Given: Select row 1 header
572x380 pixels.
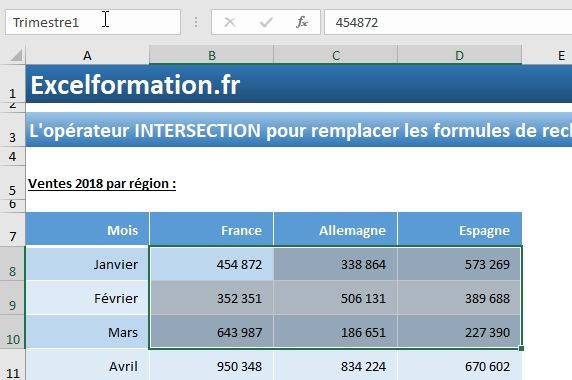Looking at the screenshot, I should coord(12,84).
